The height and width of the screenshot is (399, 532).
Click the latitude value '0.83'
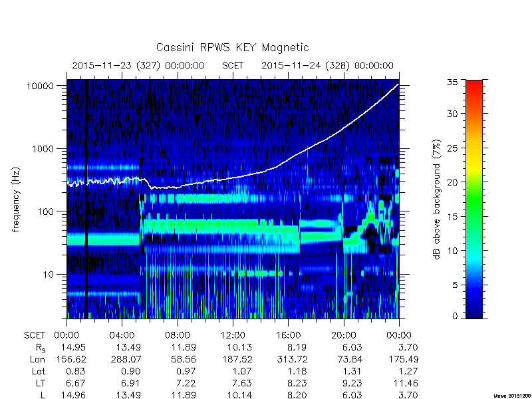pyautogui.click(x=76, y=371)
